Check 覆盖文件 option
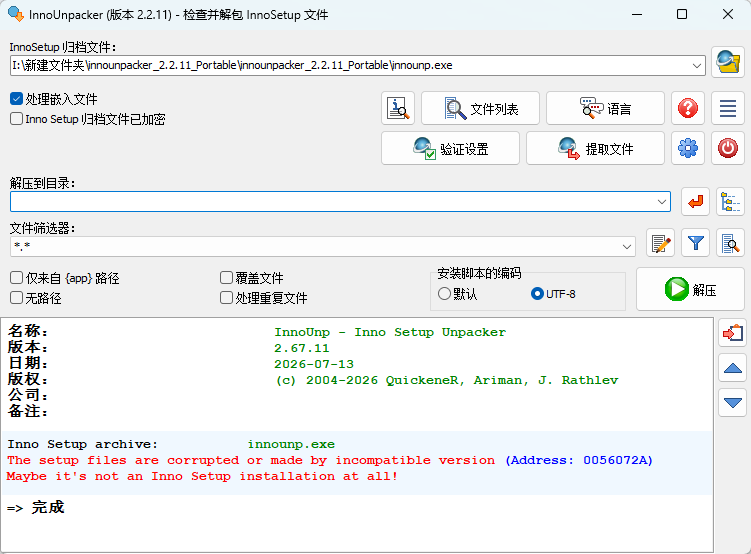 point(226,278)
